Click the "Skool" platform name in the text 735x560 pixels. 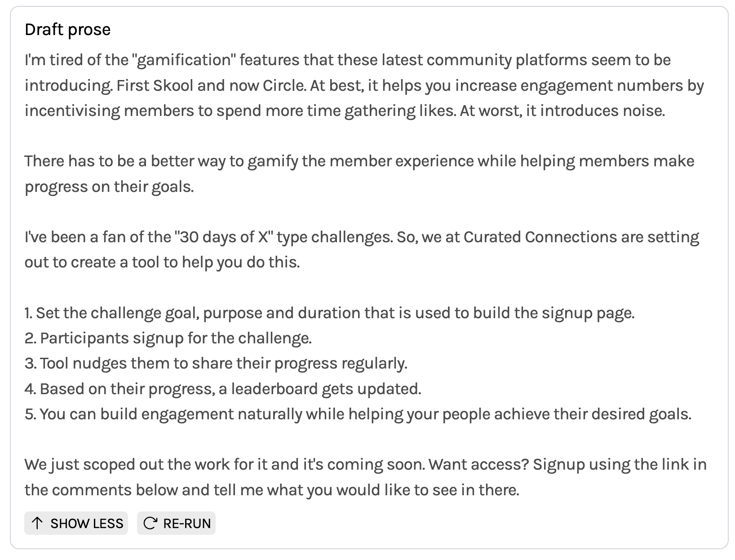(173, 85)
